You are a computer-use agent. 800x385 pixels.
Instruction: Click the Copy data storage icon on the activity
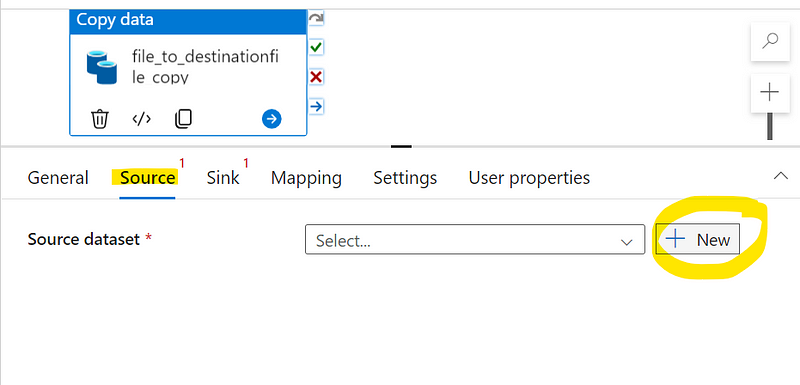point(102,67)
